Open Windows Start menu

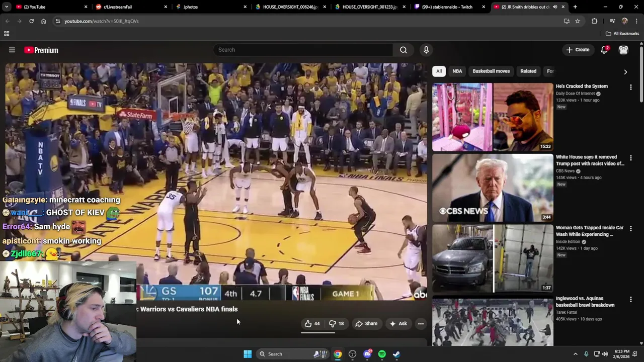click(x=248, y=354)
